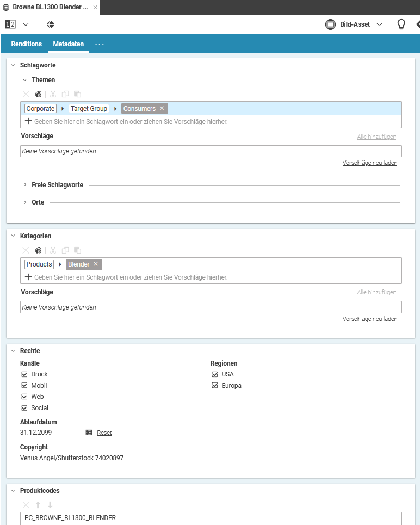Click the copy icon in Themen toolbar
Screen dimensions: 420x525
click(x=65, y=95)
